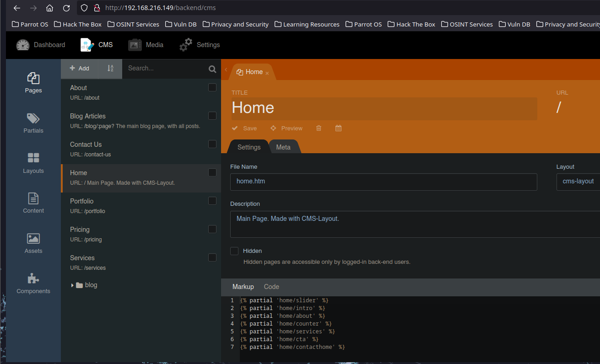Open Partials in the CMS sidebar
Screen dimensions: 600x364
coord(33,123)
